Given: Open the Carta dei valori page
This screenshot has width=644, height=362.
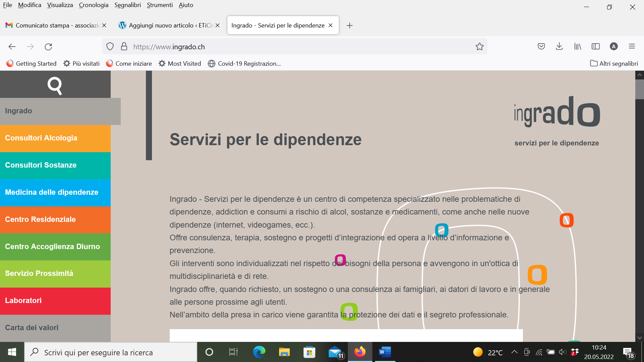Looking at the screenshot, I should point(55,328).
